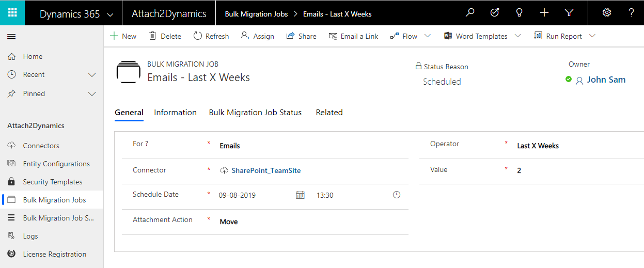Click the Pinned pushpin icon

click(11, 93)
